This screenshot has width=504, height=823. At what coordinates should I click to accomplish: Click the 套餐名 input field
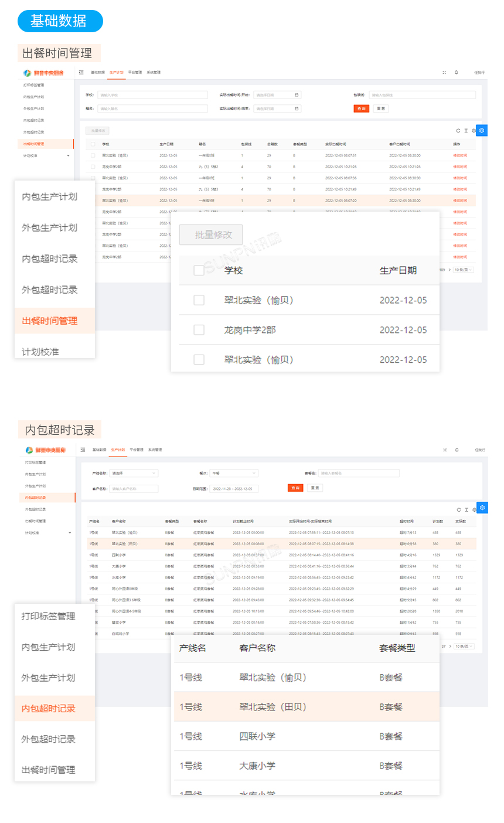[x=359, y=473]
